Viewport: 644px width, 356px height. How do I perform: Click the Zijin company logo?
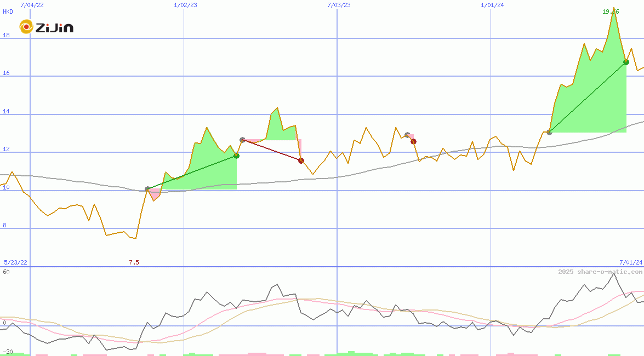point(47,27)
